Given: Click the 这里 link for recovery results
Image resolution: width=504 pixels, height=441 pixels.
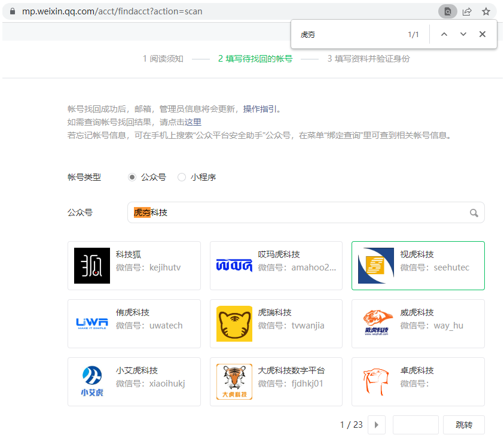Looking at the screenshot, I should [193, 122].
